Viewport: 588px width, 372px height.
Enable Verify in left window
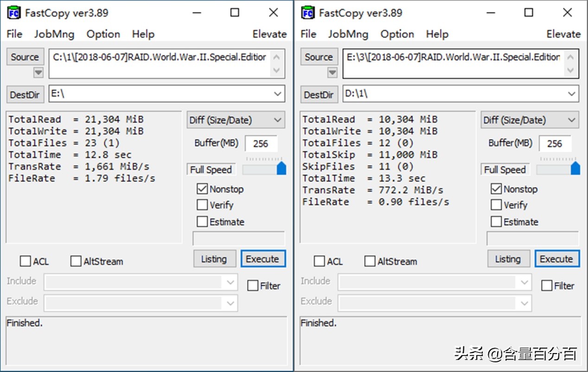pyautogui.click(x=202, y=205)
